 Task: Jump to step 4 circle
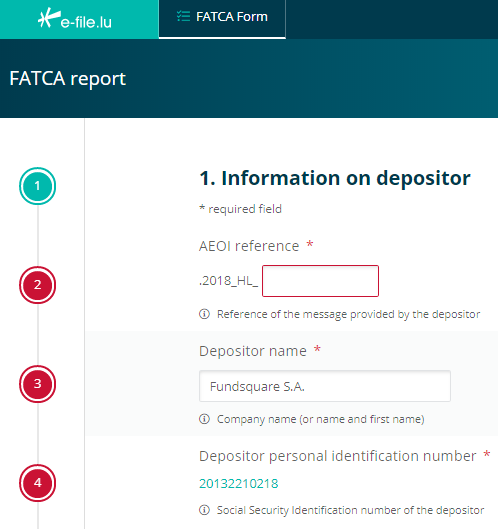click(37, 483)
